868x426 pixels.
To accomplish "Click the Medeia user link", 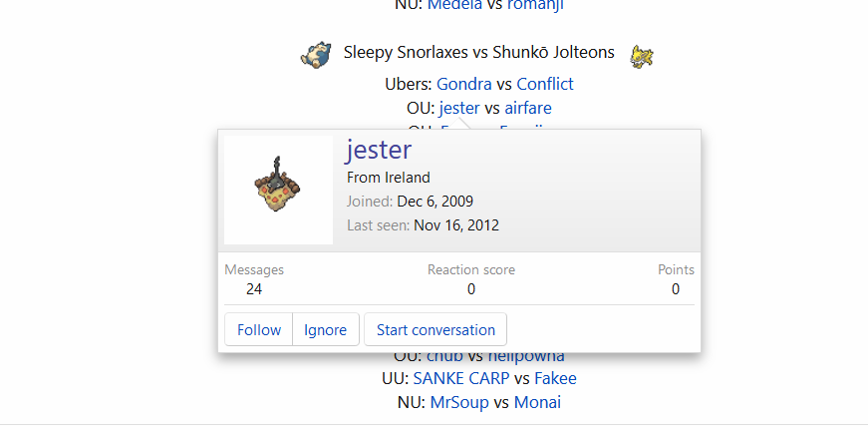I will click(455, 6).
